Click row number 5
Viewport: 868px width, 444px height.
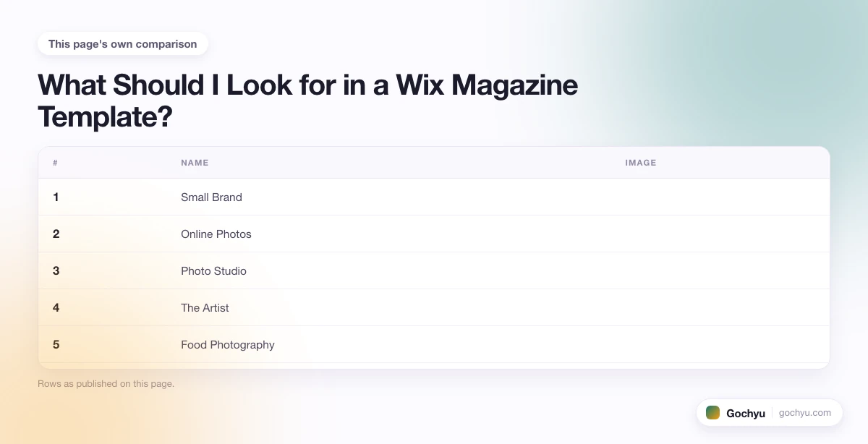(56, 344)
